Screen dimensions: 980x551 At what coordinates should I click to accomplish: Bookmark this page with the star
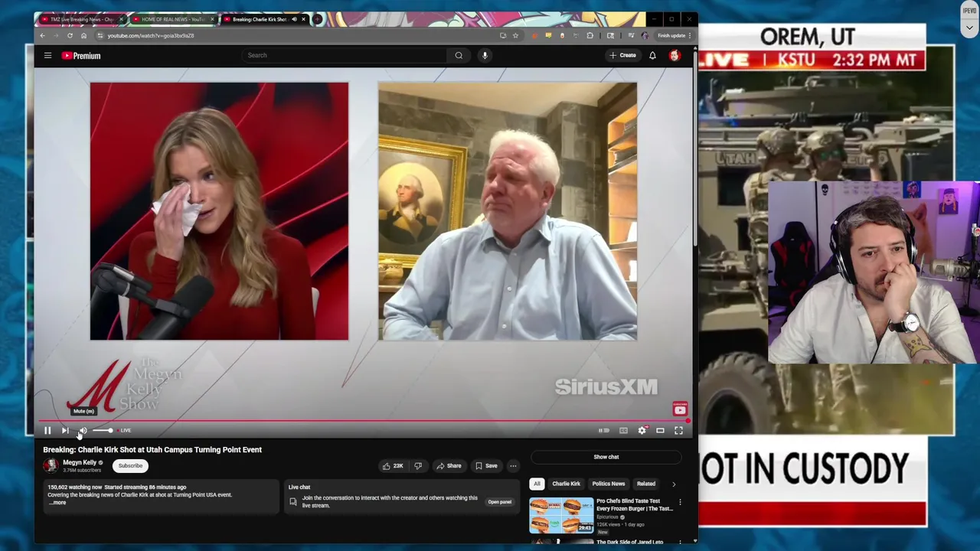pos(515,35)
